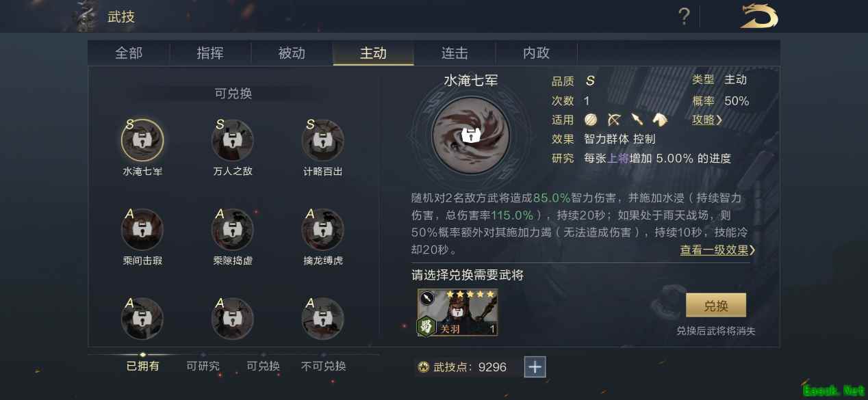This screenshot has width=868, height=400.
Task: Click the 兑换 button
Action: tap(716, 306)
